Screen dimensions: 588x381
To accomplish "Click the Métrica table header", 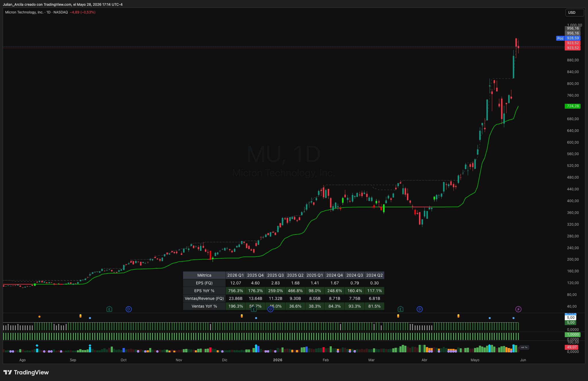I will (x=204, y=275).
